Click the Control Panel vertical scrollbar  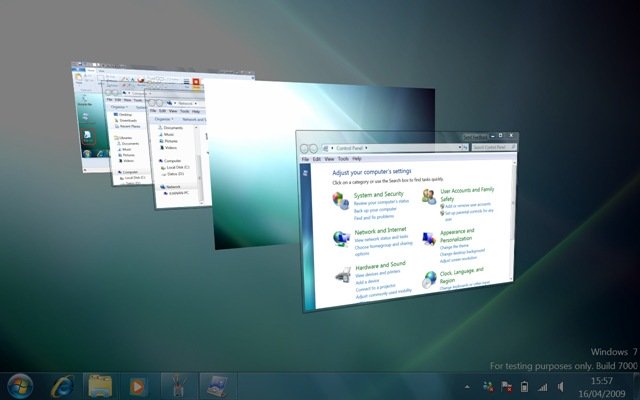[x=514, y=221]
